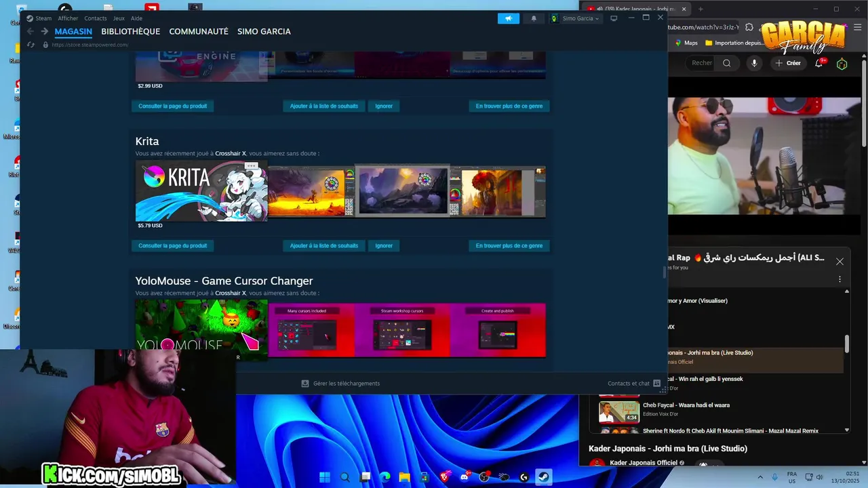Open Task View on taskbar

pos(365,477)
